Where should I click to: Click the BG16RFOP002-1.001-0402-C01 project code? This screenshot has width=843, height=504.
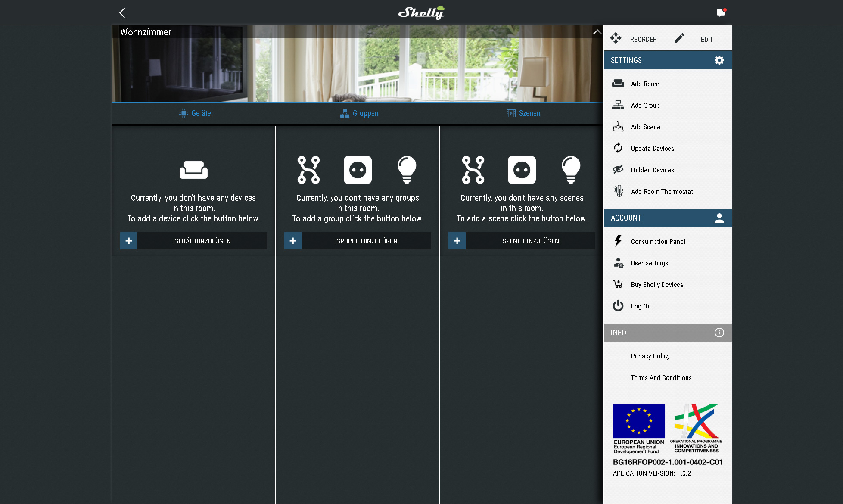(668, 462)
